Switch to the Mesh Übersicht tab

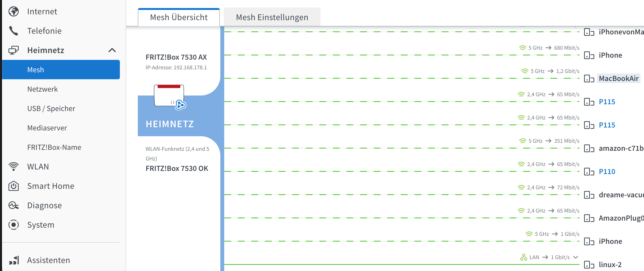[x=179, y=17]
